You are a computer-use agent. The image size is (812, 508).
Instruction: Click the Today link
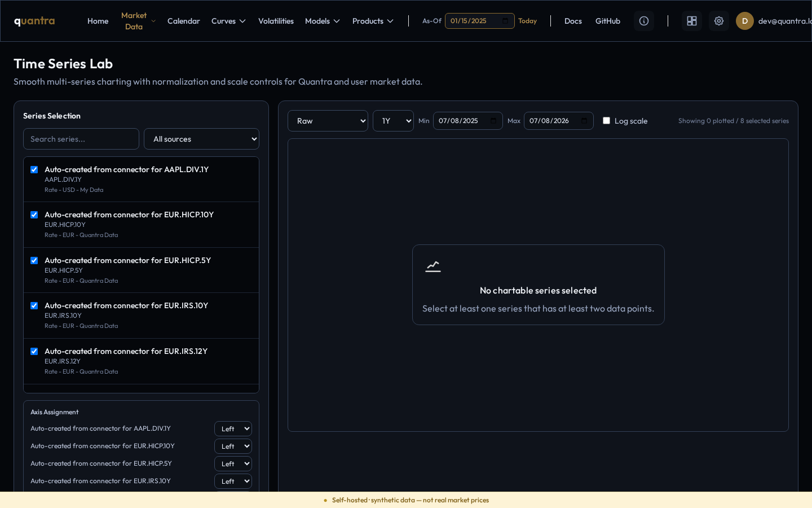coord(527,21)
